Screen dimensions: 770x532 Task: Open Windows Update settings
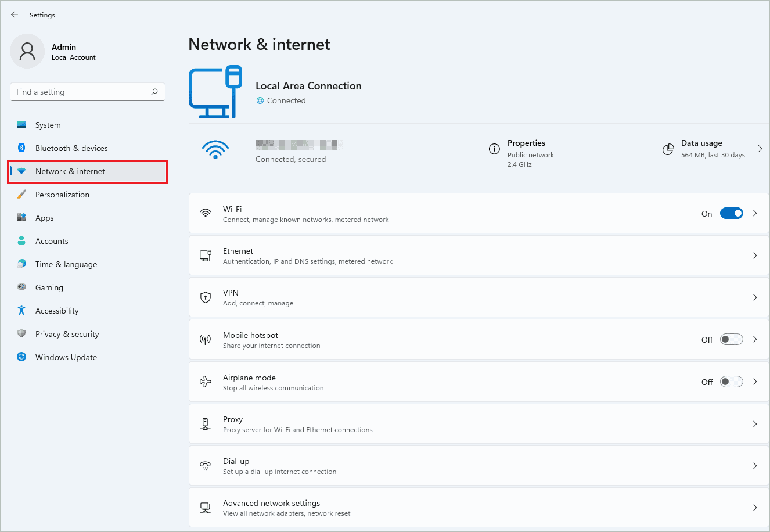pyautogui.click(x=88, y=357)
